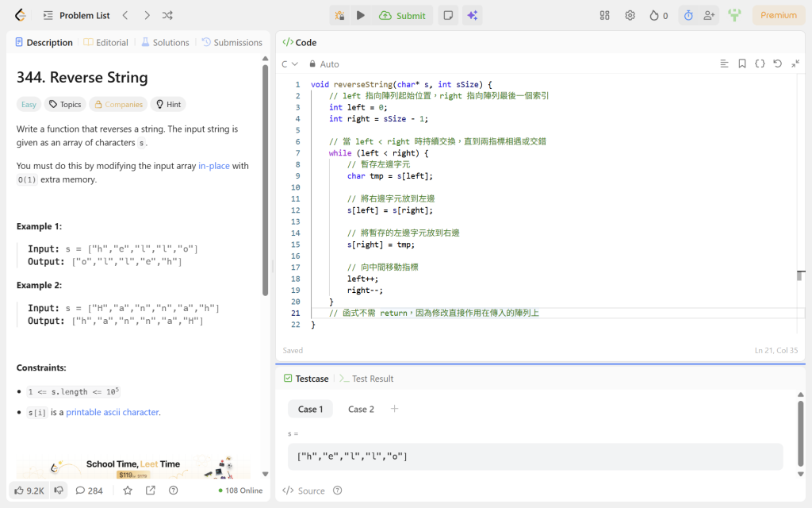Open the AI sparkle assistant
This screenshot has width=812, height=508.
(473, 16)
